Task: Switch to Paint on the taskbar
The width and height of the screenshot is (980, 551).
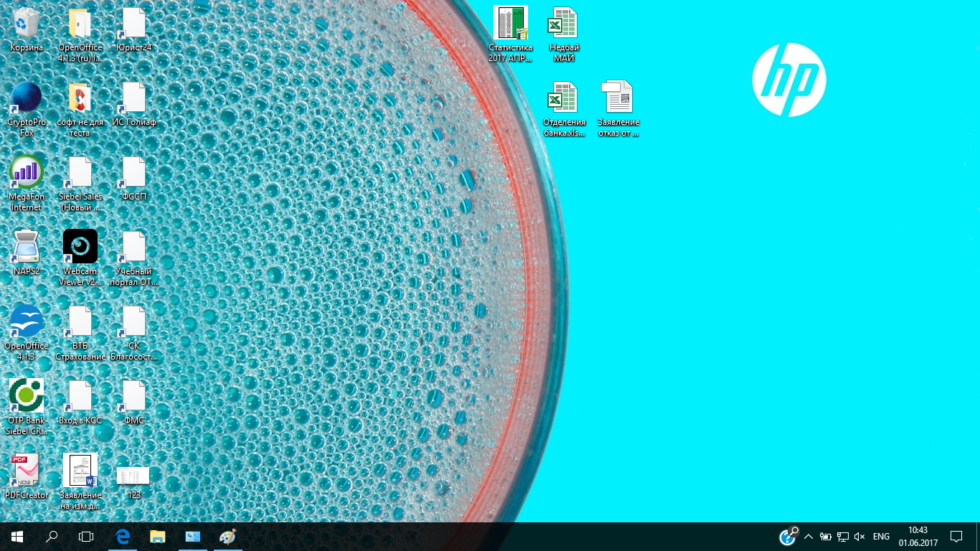Action: pos(227,537)
